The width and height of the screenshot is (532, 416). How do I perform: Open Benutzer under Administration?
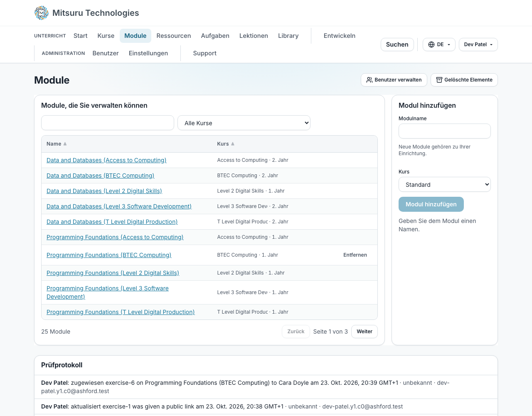[106, 53]
